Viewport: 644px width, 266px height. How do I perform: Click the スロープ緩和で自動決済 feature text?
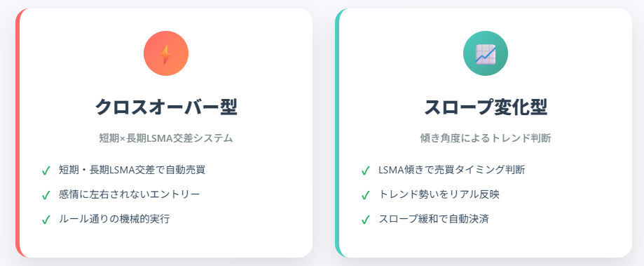[x=433, y=219]
